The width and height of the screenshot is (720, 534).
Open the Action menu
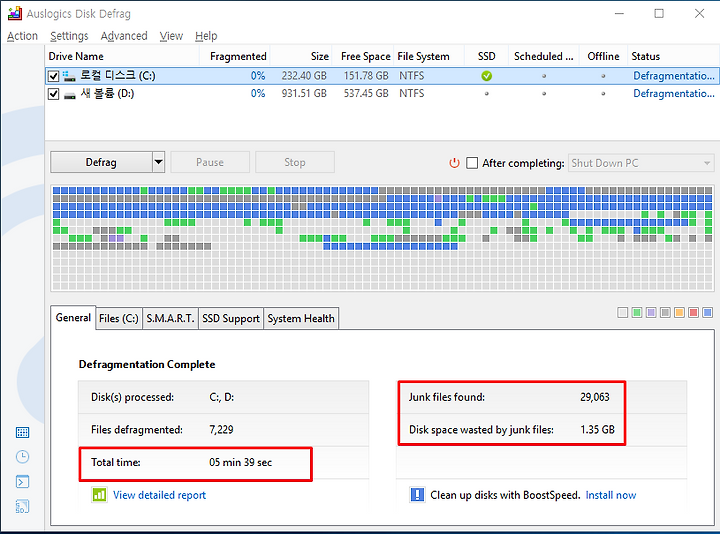(x=22, y=36)
